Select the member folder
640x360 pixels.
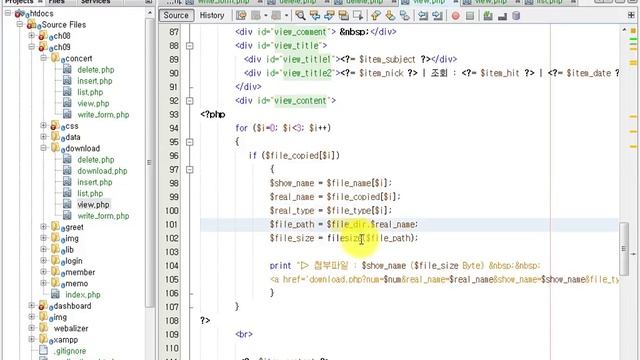pyautogui.click(x=80, y=272)
